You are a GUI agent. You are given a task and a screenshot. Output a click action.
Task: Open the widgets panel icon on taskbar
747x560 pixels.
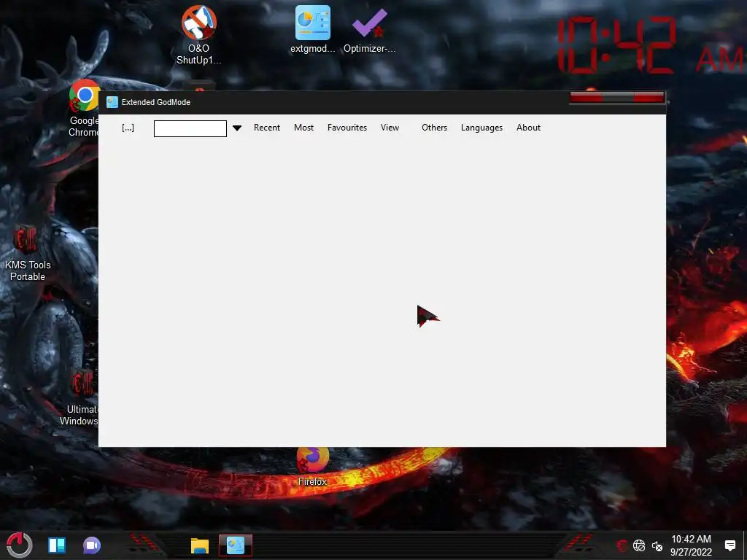[x=57, y=545]
